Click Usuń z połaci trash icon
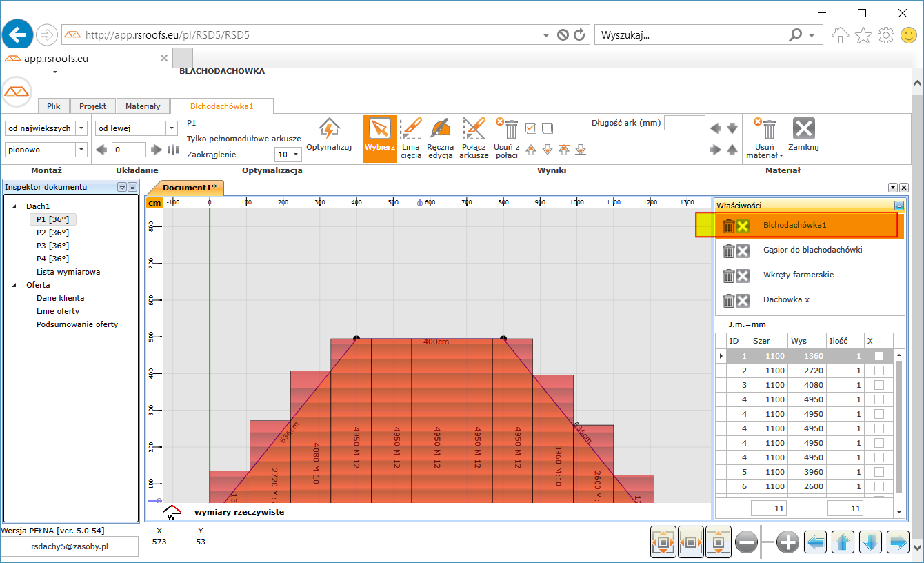The width and height of the screenshot is (924, 563). coord(510,129)
